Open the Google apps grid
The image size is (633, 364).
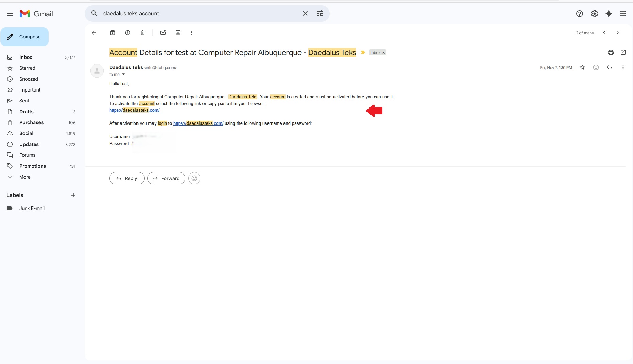pyautogui.click(x=623, y=14)
